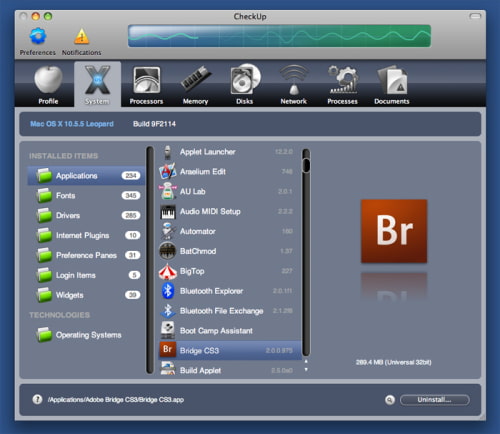Open the Notifications warning icon

click(x=82, y=36)
